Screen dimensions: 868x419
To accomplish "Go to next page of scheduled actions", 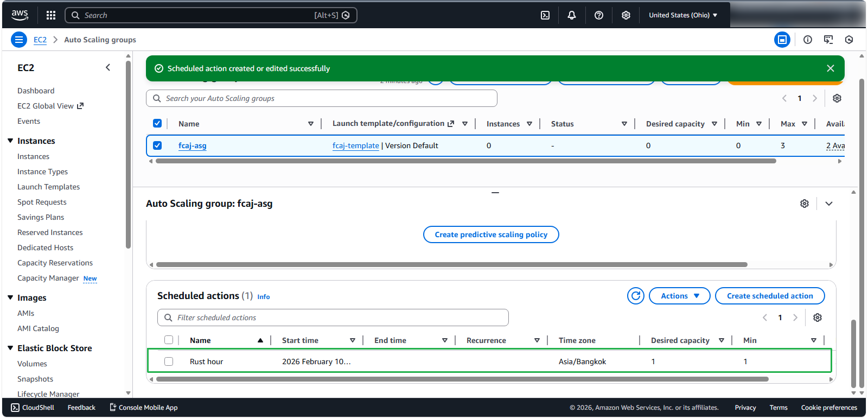I will coord(795,318).
